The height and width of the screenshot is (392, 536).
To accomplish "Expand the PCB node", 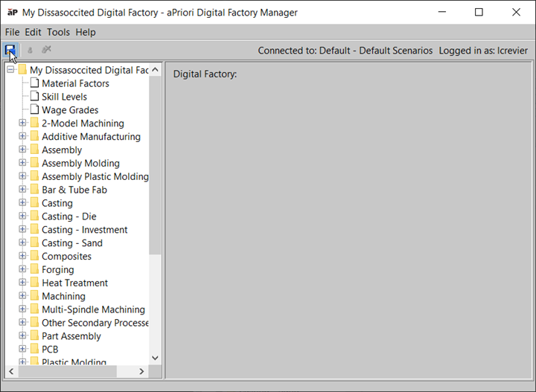I will [x=22, y=349].
